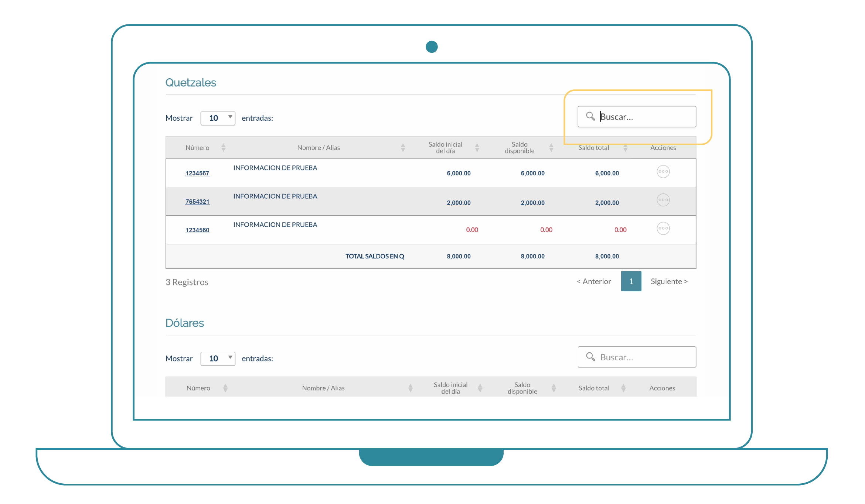Screen dimensions: 865x504
Task: Open account number 1234567 link
Action: tap(197, 173)
